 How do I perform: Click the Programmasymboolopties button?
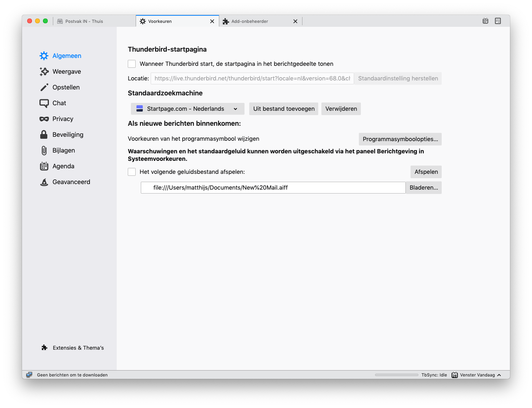pos(400,139)
